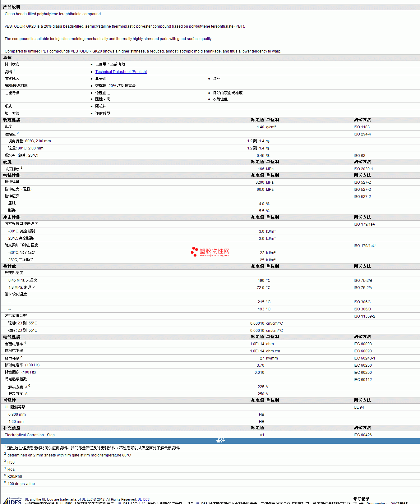
Task: Click the IEC 60426 test method
Action: tap(363, 435)
